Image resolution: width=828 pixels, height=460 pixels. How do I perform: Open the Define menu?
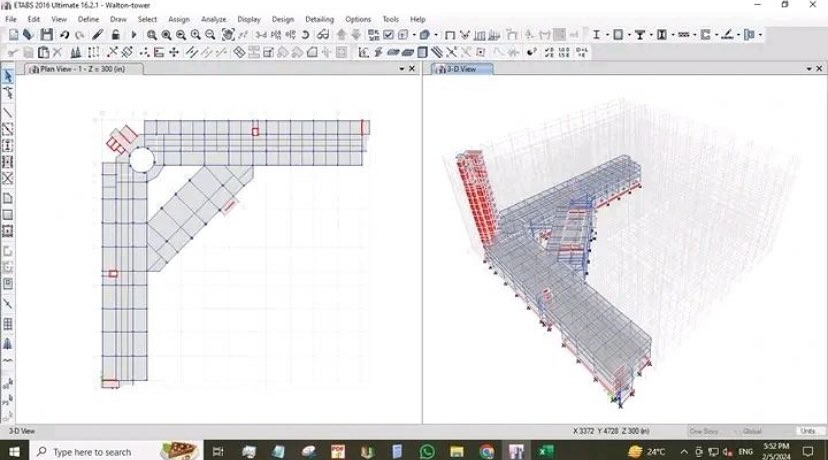[x=88, y=19]
